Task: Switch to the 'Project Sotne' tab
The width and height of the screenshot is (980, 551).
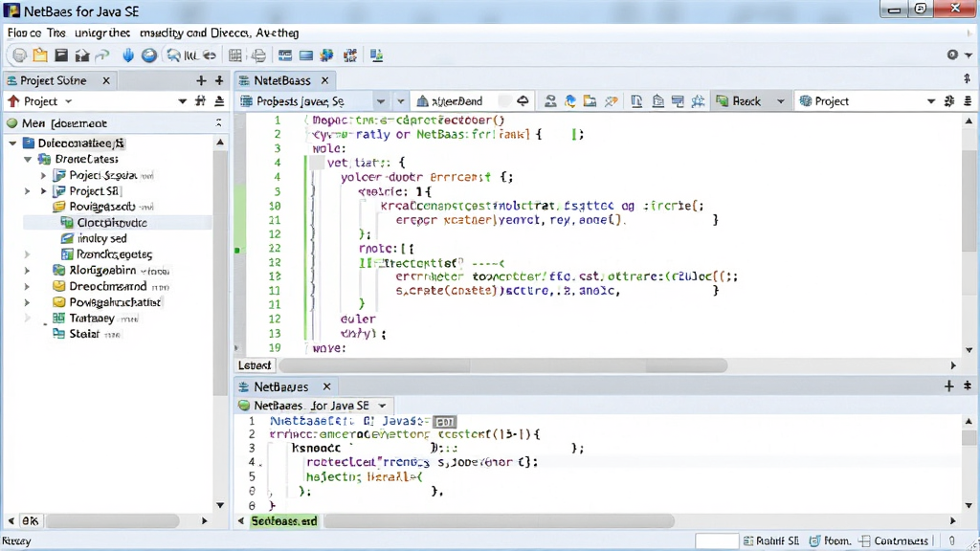Action: point(54,80)
